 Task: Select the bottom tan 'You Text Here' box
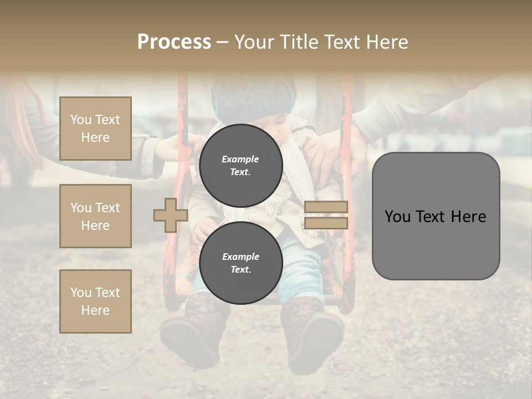pyautogui.click(x=95, y=301)
